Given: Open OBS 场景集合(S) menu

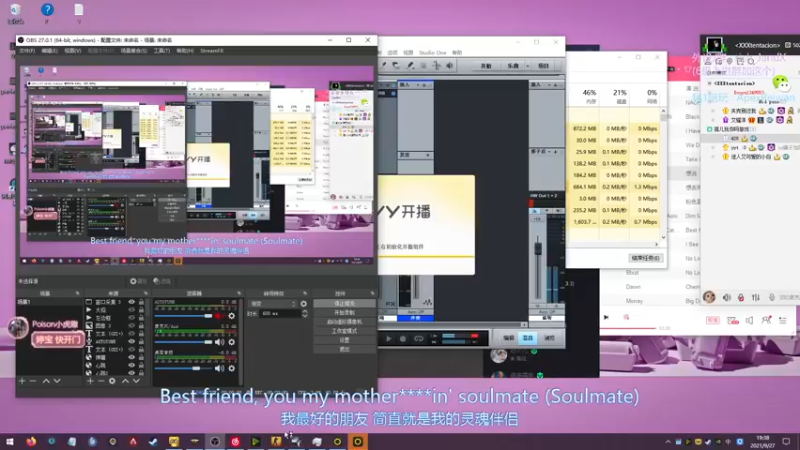Looking at the screenshot, I should [134, 51].
